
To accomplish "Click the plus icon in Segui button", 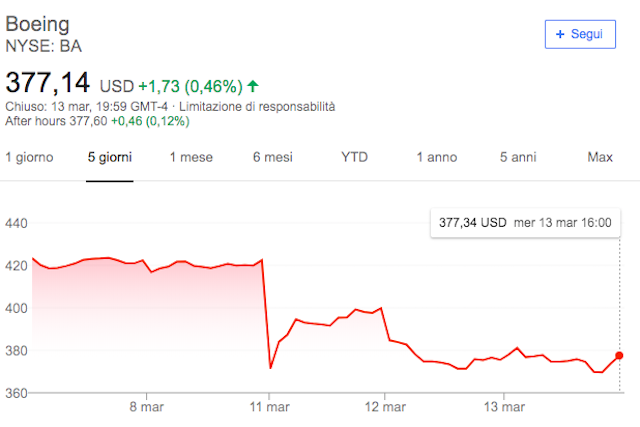I will click(560, 34).
